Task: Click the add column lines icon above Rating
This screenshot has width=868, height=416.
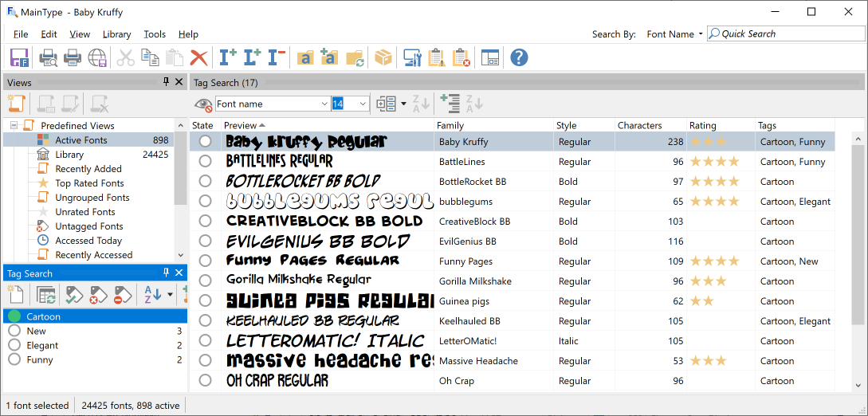Action: tap(450, 104)
